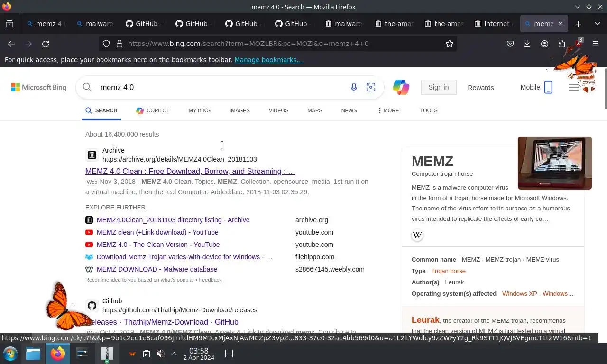Open the MEMZ laptop thumbnail image
Viewport: 607px width, 364px height.
pyautogui.click(x=555, y=163)
